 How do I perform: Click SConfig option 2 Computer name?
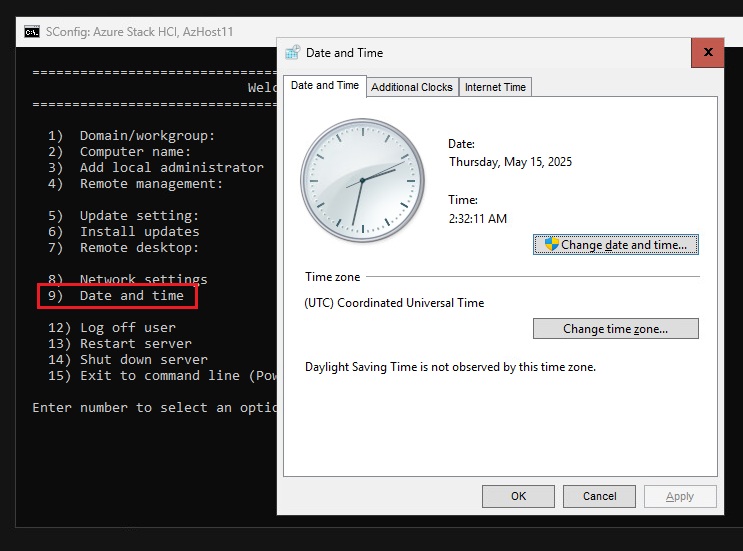[x=119, y=152]
